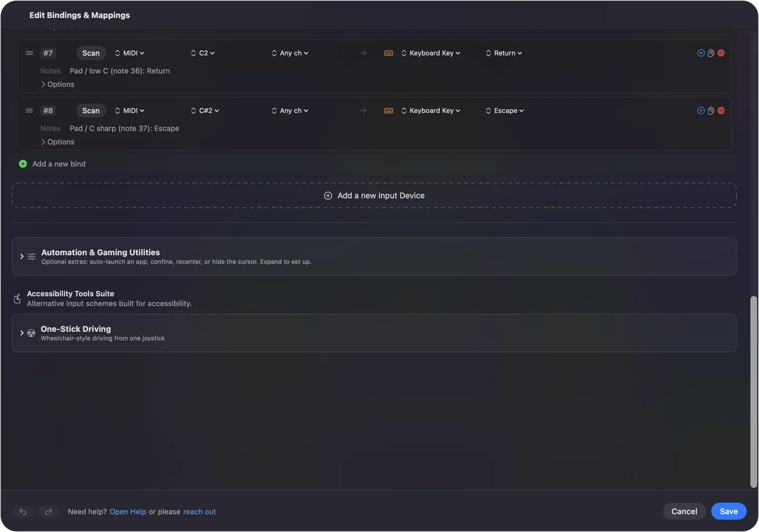Open the Escape key dropdown
The width and height of the screenshot is (759, 532).
(505, 111)
